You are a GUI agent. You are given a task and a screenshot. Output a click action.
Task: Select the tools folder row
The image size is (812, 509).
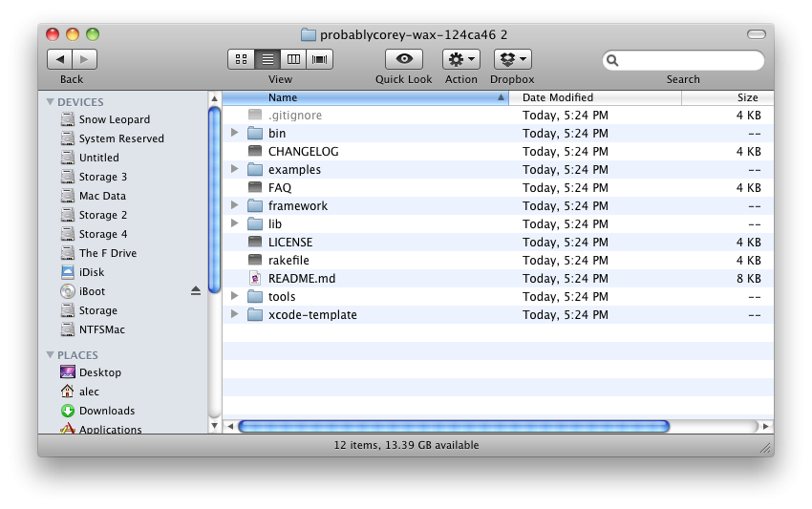point(498,296)
